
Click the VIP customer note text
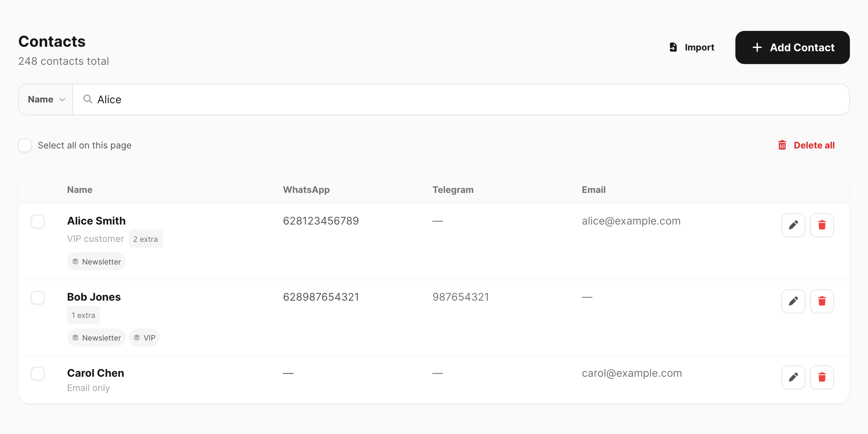(x=96, y=239)
